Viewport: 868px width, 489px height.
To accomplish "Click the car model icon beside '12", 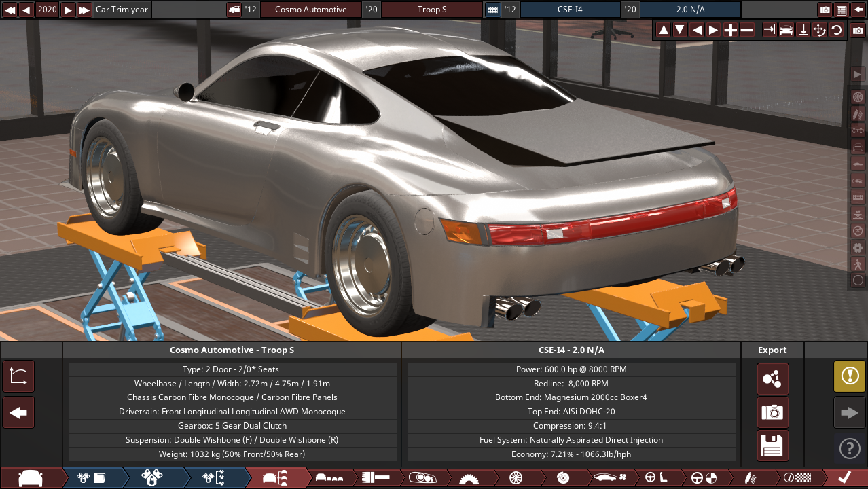I will point(234,10).
